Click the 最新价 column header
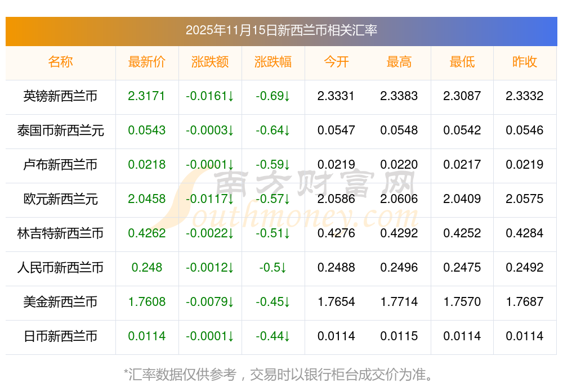563x392 pixels. (146, 62)
